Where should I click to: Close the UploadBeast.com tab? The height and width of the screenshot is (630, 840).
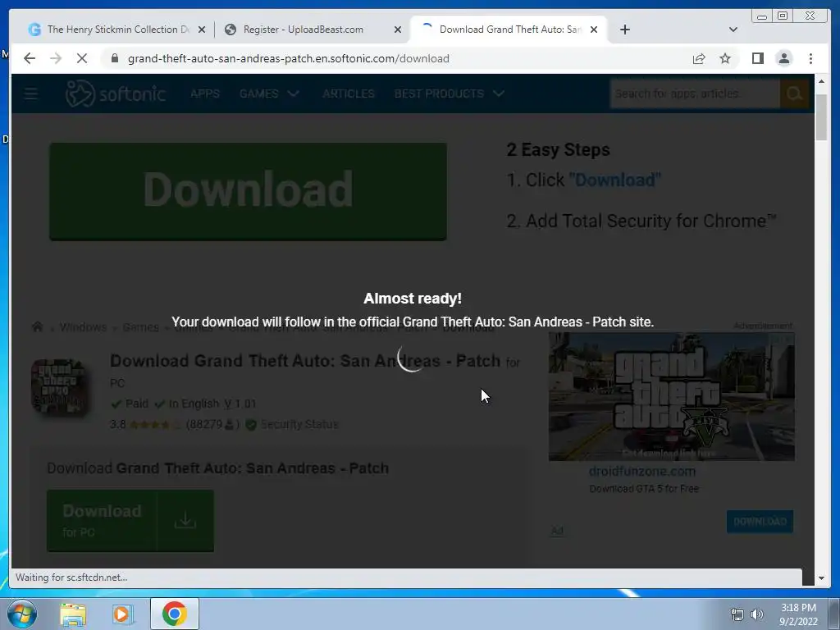pos(398,30)
